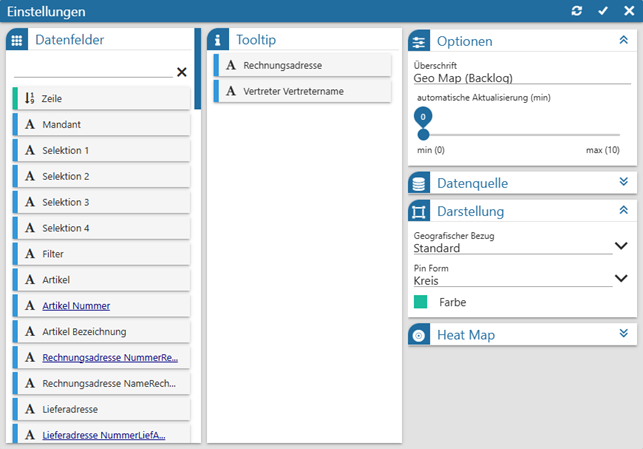This screenshot has width=643, height=449.
Task: Click the Artikel Nummer link
Action: click(76, 306)
